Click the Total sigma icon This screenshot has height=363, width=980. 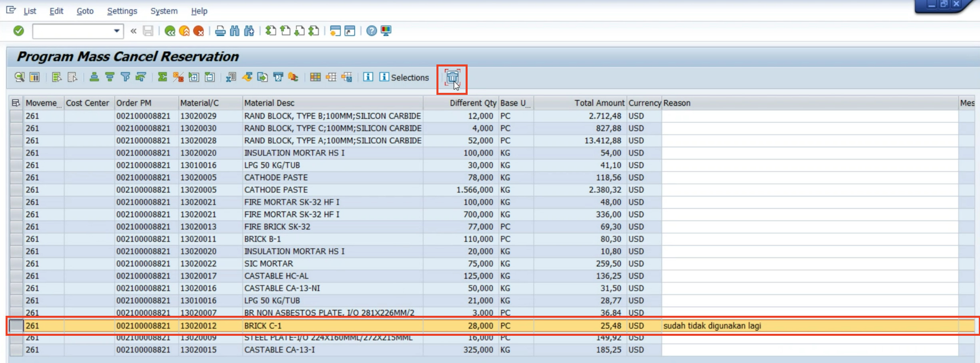162,77
